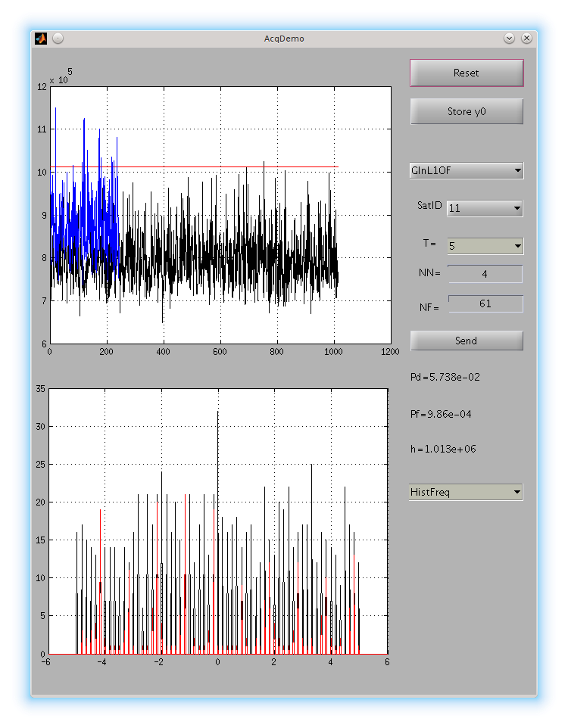
Task: Click the MATLAB icon in title bar
Action: [41, 39]
